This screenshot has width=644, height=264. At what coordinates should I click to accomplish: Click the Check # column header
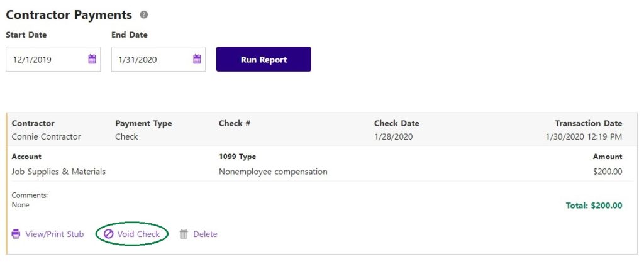pyautogui.click(x=235, y=123)
